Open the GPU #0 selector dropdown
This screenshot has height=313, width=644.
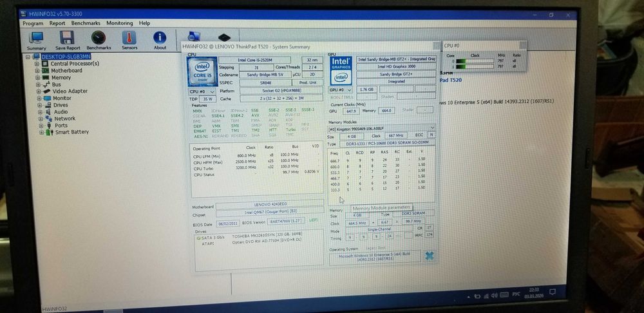click(x=341, y=90)
